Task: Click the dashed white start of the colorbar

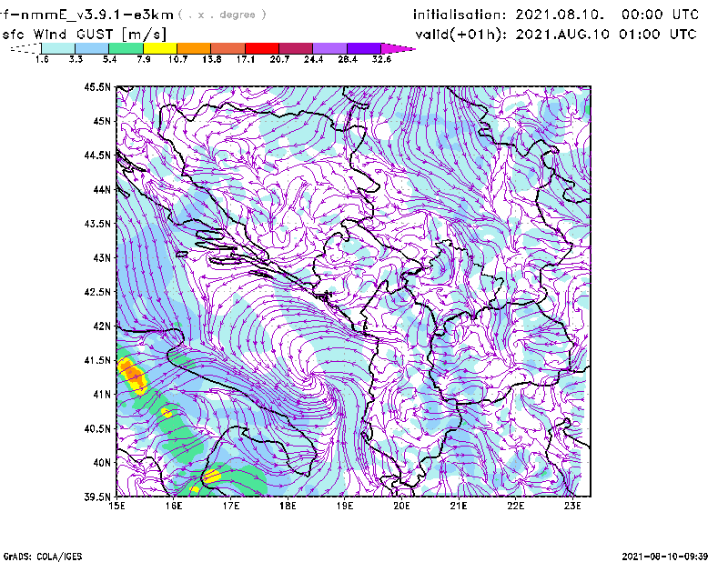Action: tap(25, 48)
